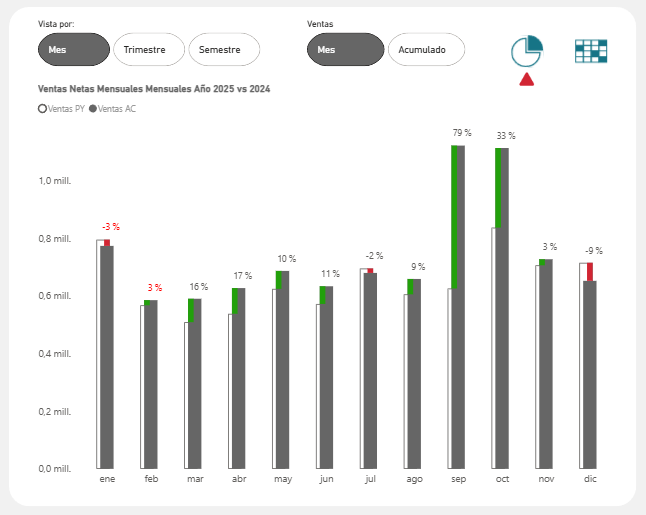Open the matrix table view icon

coord(591,52)
